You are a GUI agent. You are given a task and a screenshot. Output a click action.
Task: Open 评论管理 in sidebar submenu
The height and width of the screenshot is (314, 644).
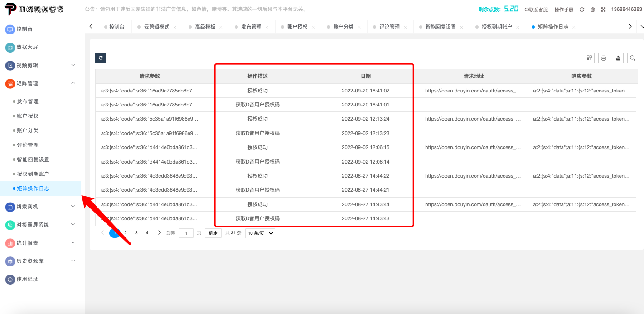[x=28, y=145]
